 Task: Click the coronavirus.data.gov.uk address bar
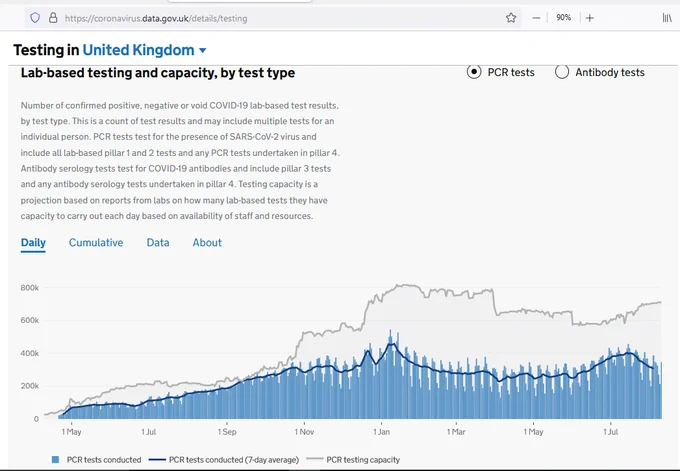point(273,18)
